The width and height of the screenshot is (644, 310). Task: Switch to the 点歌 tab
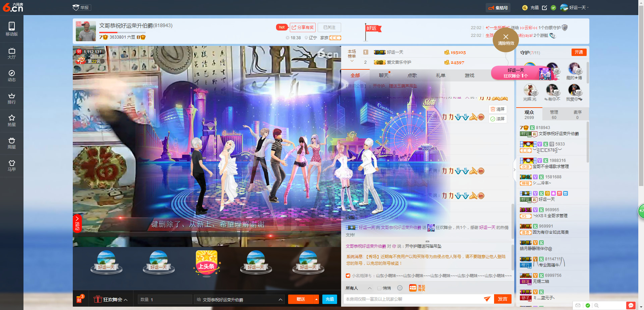point(412,75)
